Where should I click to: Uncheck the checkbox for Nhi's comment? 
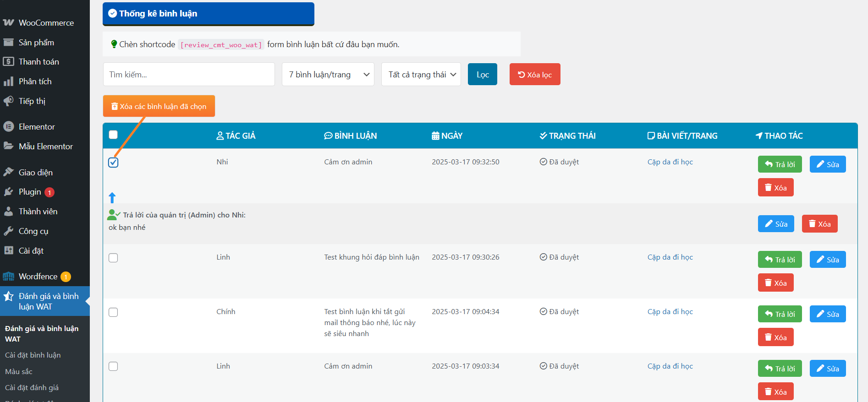pyautogui.click(x=113, y=163)
